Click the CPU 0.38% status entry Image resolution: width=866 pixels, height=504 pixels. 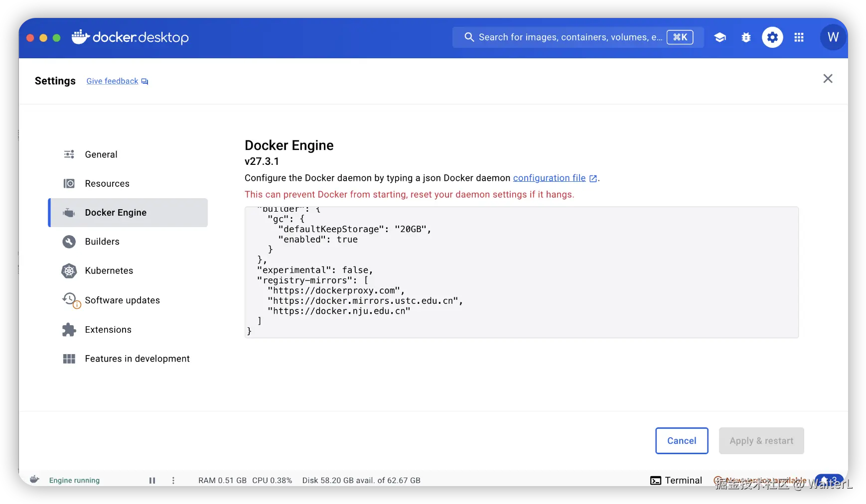coord(272,481)
